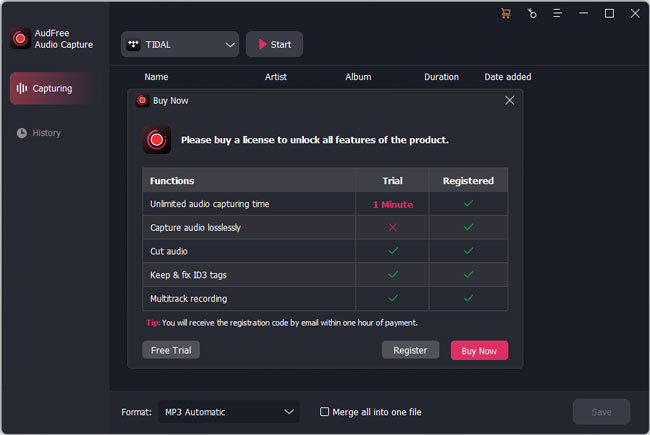Open the shopping cart purchase icon

click(506, 14)
